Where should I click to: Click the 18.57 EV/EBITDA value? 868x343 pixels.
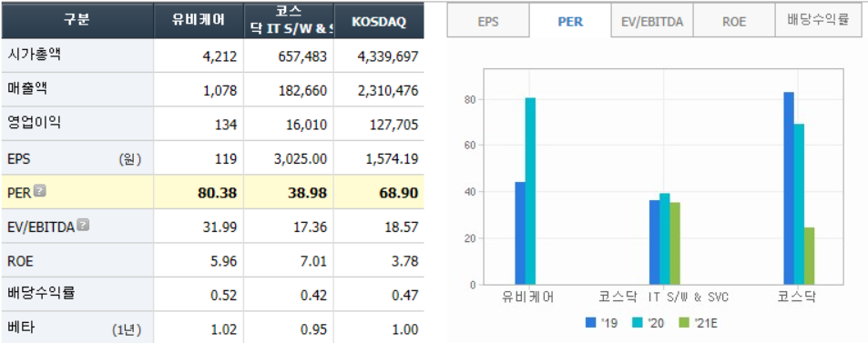click(x=403, y=227)
